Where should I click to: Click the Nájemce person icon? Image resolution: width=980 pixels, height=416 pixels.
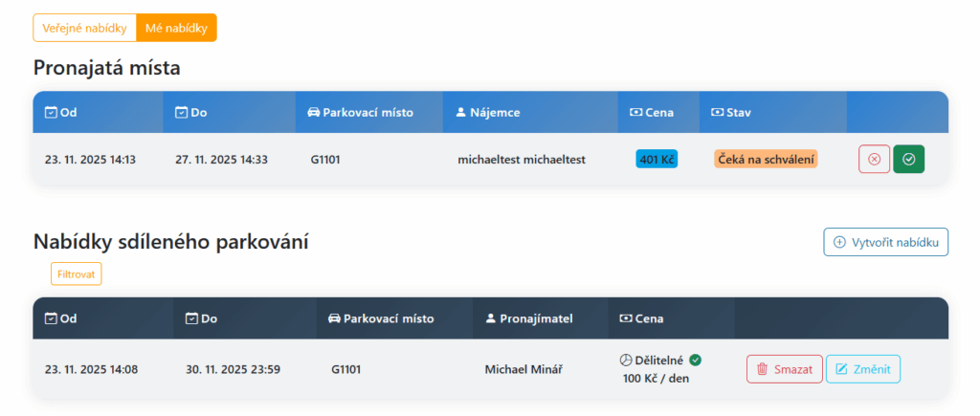[459, 112]
